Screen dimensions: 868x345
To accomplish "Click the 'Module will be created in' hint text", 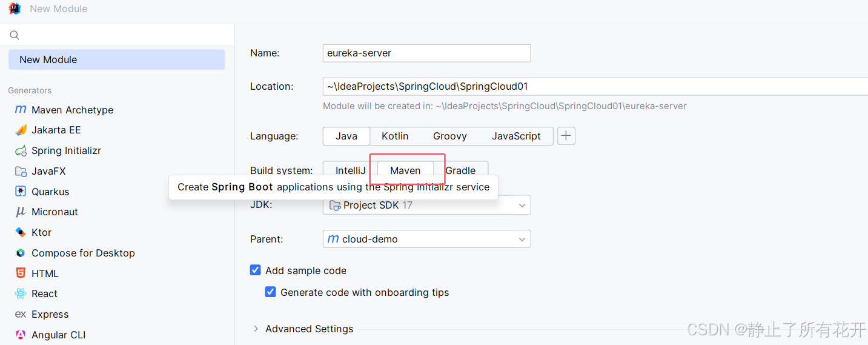I will (505, 106).
